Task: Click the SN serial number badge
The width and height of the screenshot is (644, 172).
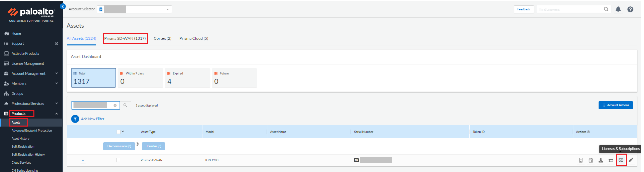Action: [x=356, y=160]
